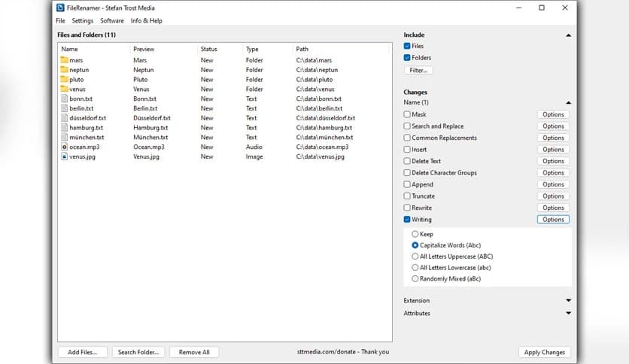Select the mars folder icon
Screen dimensions: 629x364
pyautogui.click(x=64, y=60)
